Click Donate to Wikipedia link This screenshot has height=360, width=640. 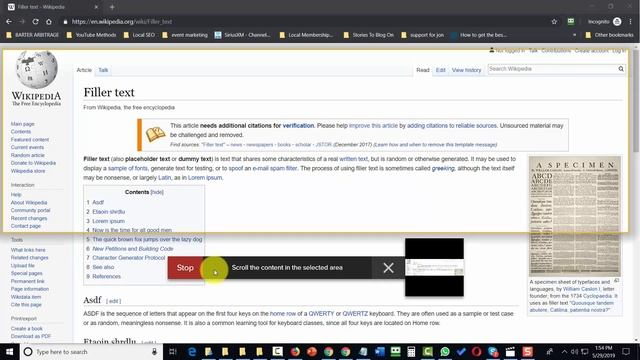click(x=33, y=163)
